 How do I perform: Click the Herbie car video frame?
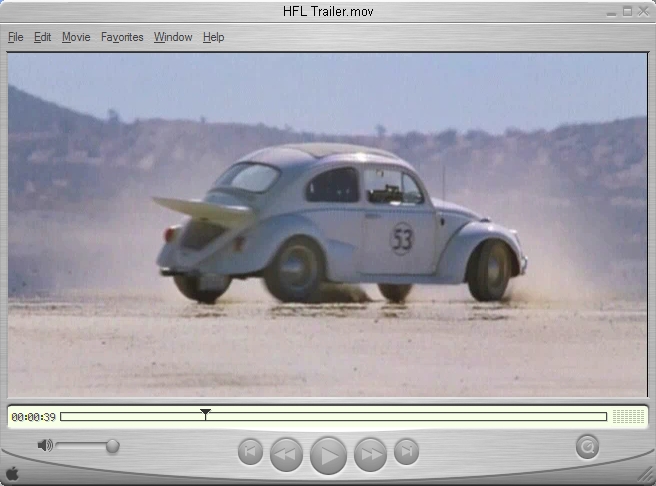pyautogui.click(x=328, y=225)
